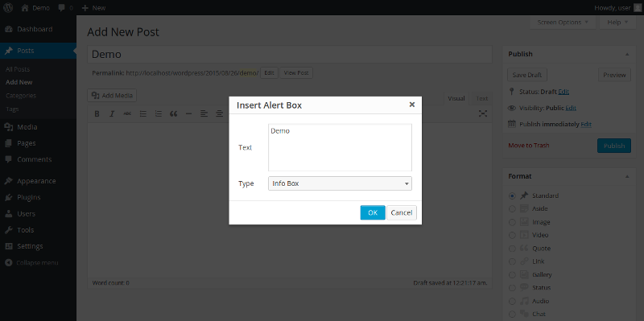Viewport: 644px width, 321px height.
Task: Switch to the Visual editor tab
Action: click(x=456, y=98)
